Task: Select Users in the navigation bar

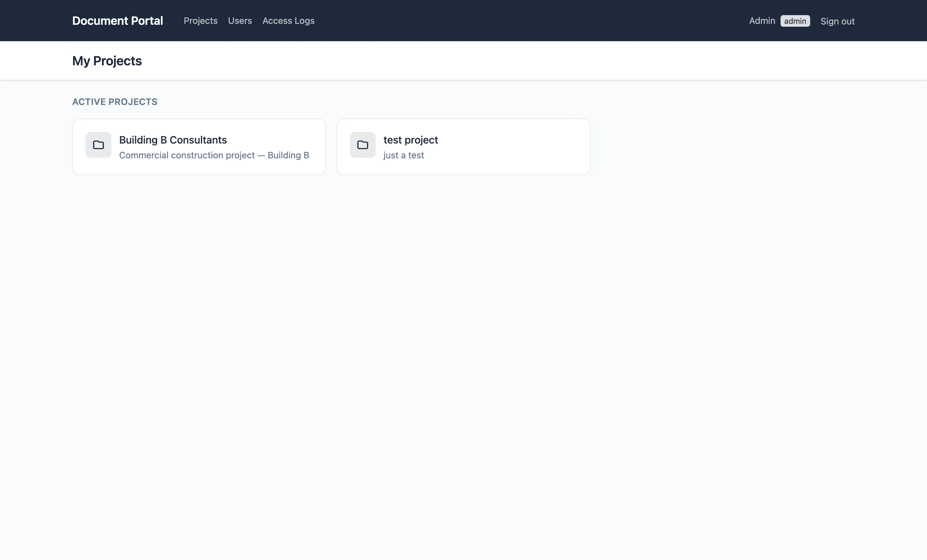Action: [x=240, y=21]
